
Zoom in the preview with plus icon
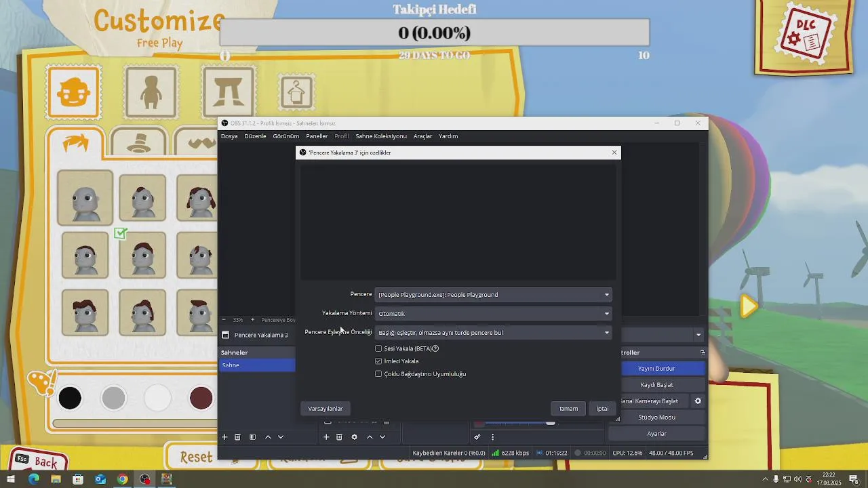[252, 320]
